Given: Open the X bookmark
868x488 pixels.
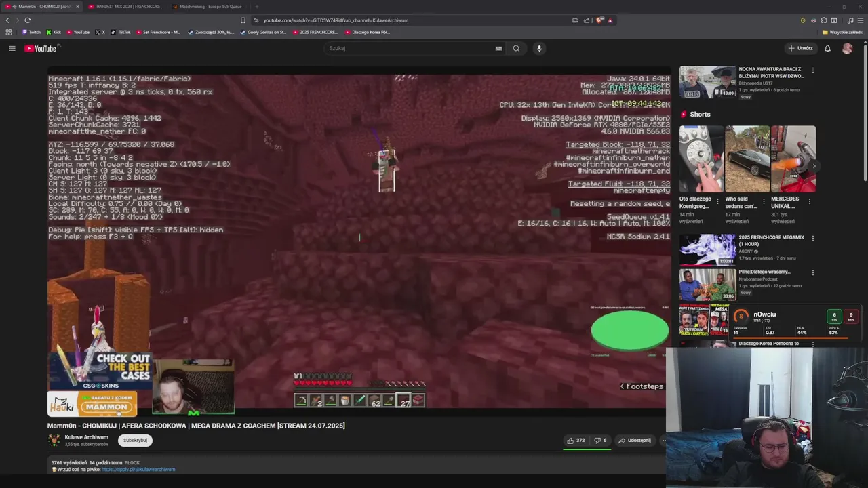Looking at the screenshot, I should (x=100, y=32).
